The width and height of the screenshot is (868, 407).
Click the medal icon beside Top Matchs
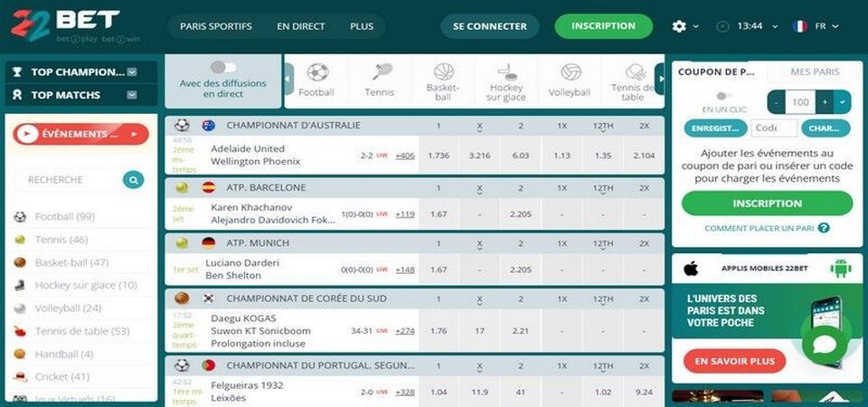click(17, 95)
